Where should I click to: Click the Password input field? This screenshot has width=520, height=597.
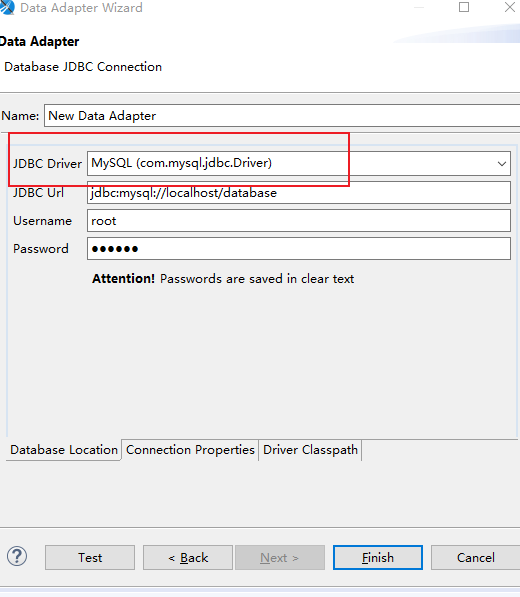point(299,249)
